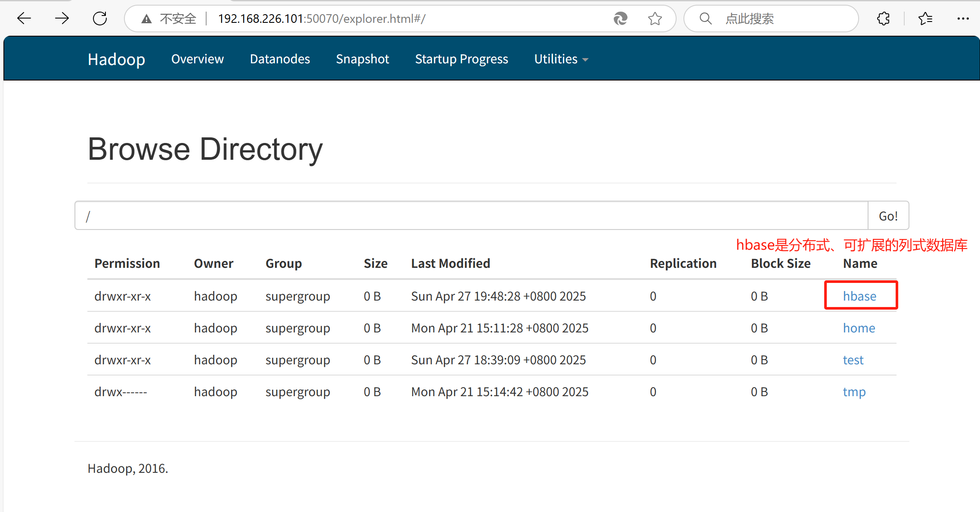980x512 pixels.
Task: Open the extensions puzzle icon
Action: (883, 19)
